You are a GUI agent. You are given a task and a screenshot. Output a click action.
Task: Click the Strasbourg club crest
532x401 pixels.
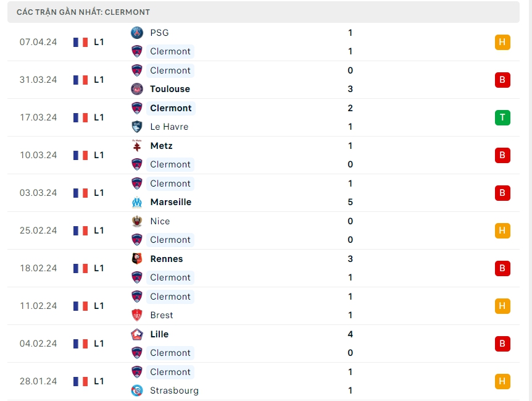(137, 390)
